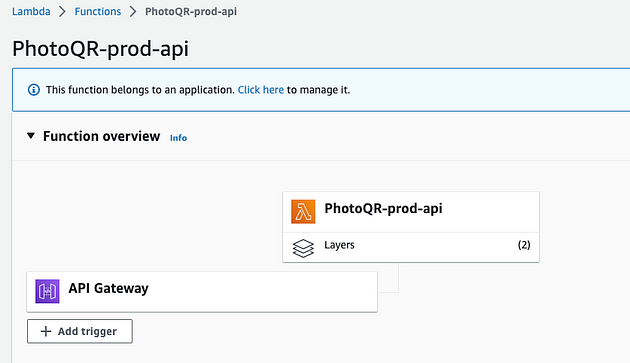Open the Info link beside Function overview
The width and height of the screenshot is (630, 363).
coord(178,138)
